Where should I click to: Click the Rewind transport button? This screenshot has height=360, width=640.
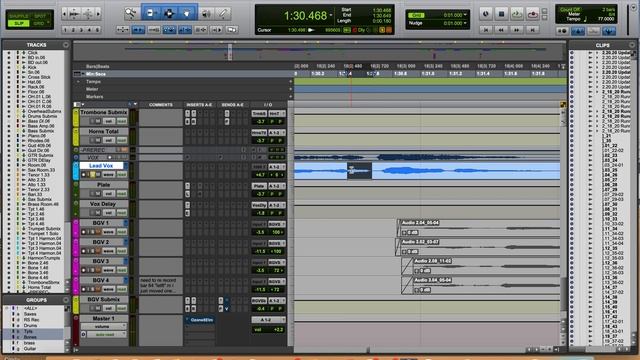pyautogui.click(x=501, y=30)
